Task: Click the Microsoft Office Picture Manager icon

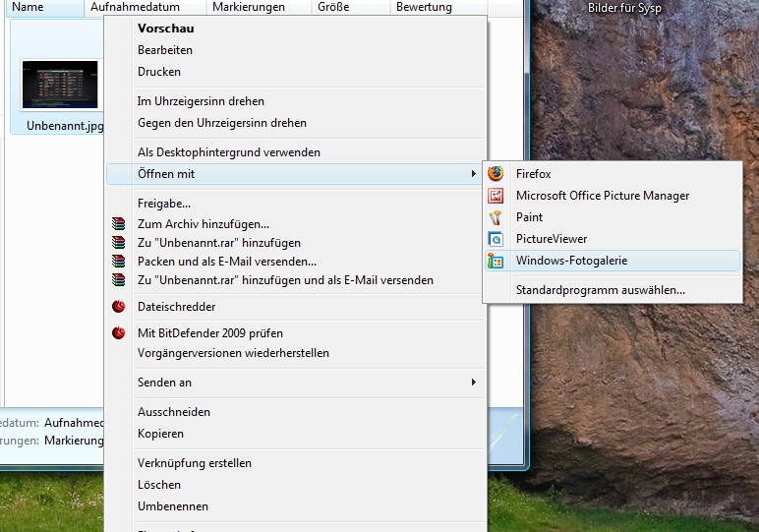Action: 496,196
